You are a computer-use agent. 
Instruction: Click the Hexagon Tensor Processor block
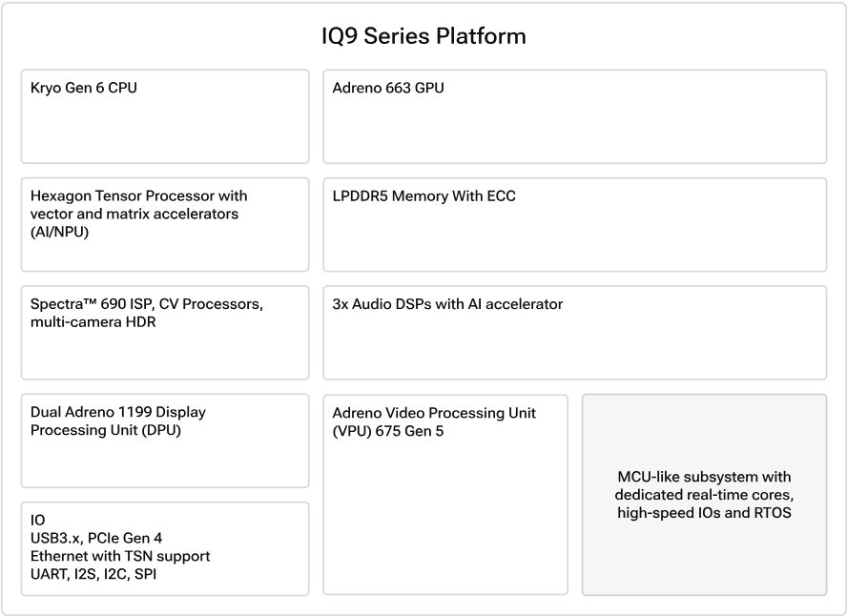point(165,225)
